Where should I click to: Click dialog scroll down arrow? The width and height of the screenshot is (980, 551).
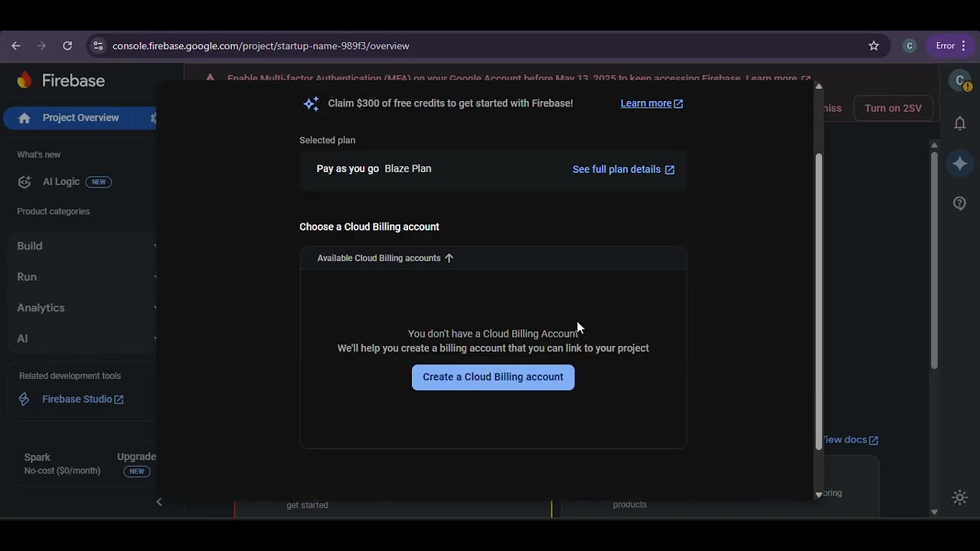tap(818, 494)
